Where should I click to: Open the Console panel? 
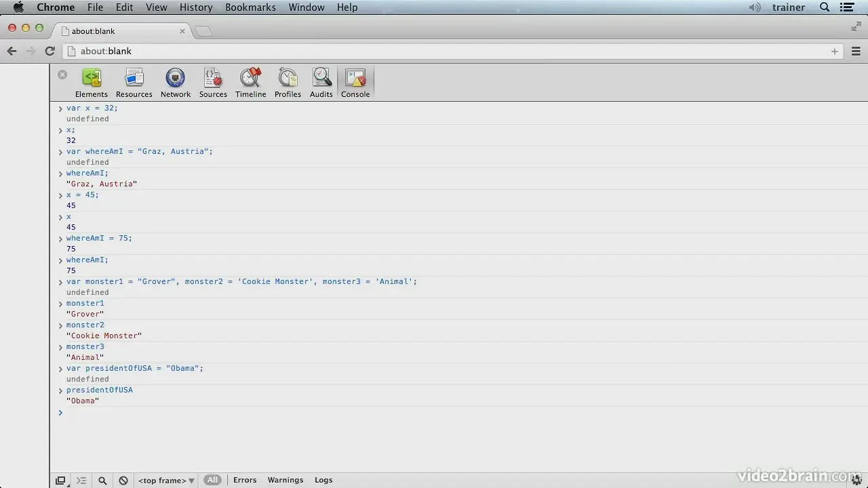coord(355,83)
